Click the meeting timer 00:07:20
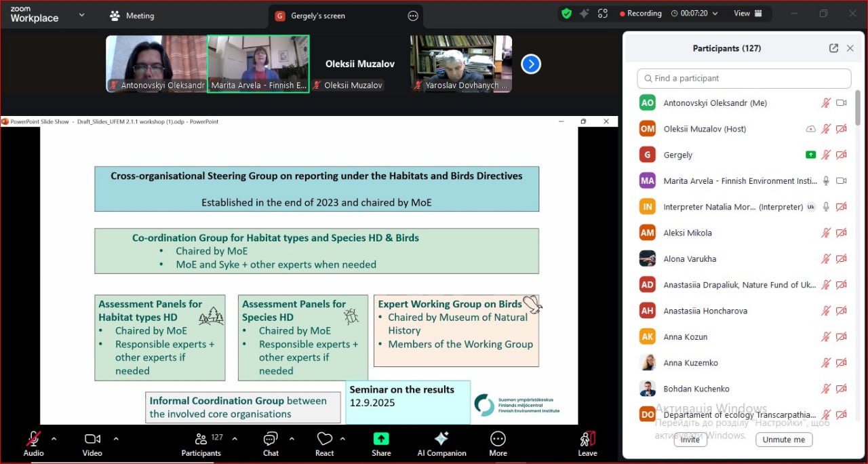This screenshot has height=464, width=868. (x=694, y=14)
